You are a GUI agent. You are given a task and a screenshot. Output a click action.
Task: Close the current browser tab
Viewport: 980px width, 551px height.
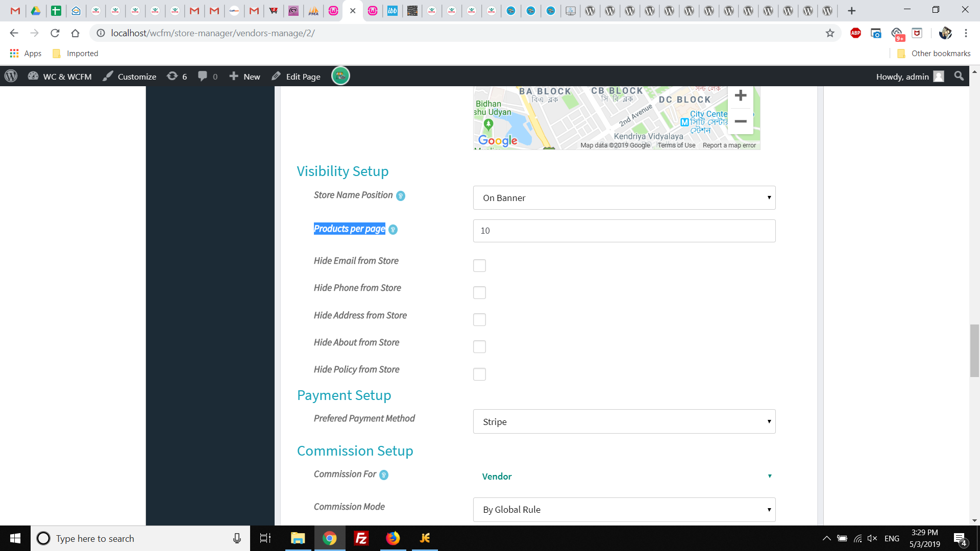tap(353, 11)
